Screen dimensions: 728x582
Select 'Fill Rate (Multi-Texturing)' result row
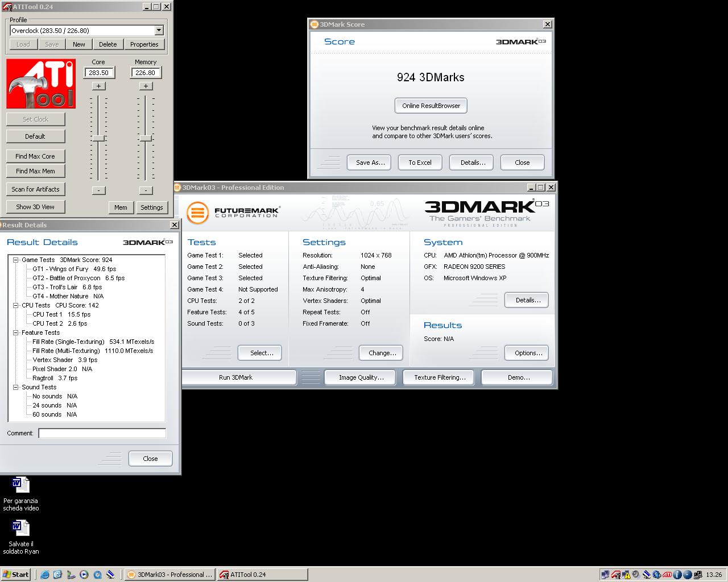click(x=93, y=351)
